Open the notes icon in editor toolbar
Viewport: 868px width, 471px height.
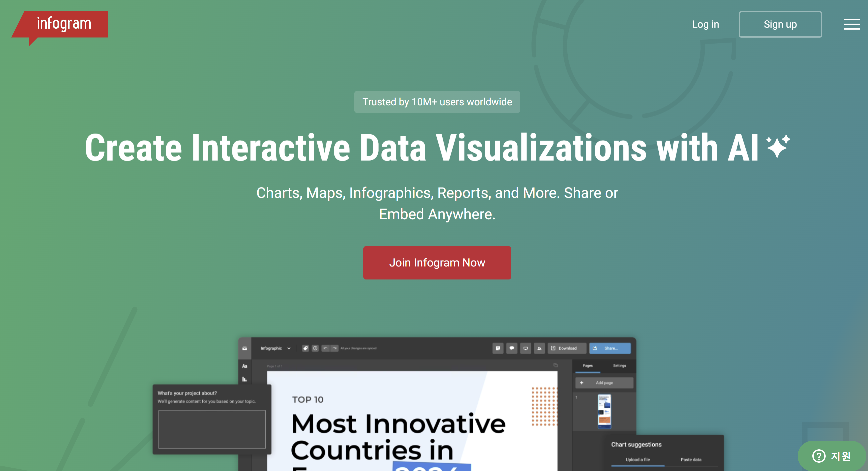click(498, 348)
